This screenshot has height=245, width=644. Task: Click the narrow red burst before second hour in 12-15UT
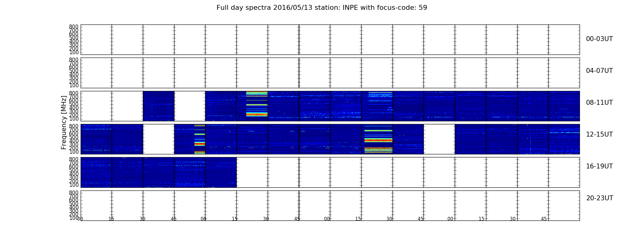200,139
